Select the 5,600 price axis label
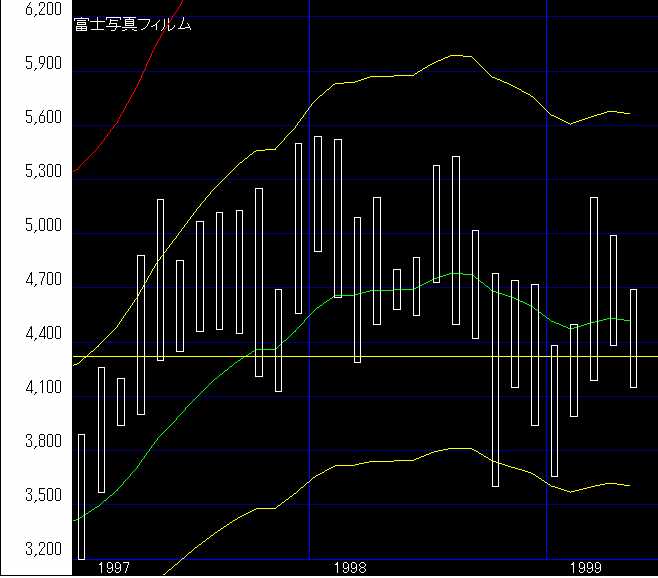 pyautogui.click(x=42, y=118)
